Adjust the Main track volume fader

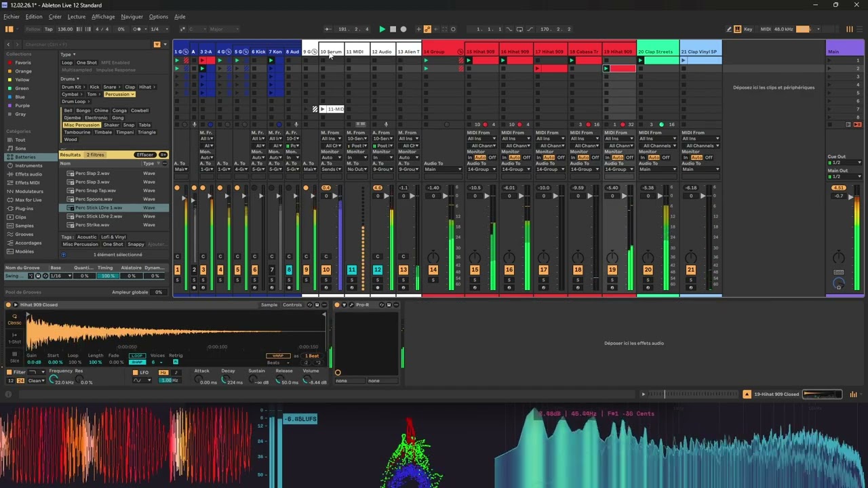[850, 197]
